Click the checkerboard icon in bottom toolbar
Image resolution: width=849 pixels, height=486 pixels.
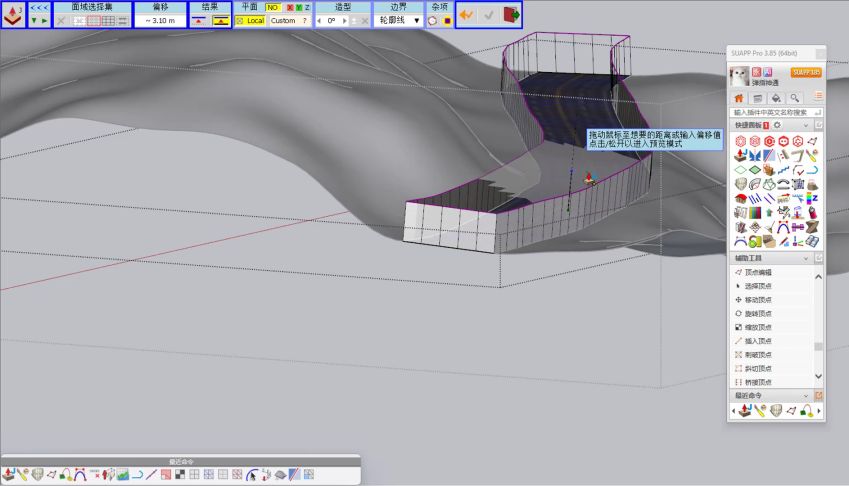coord(180,475)
